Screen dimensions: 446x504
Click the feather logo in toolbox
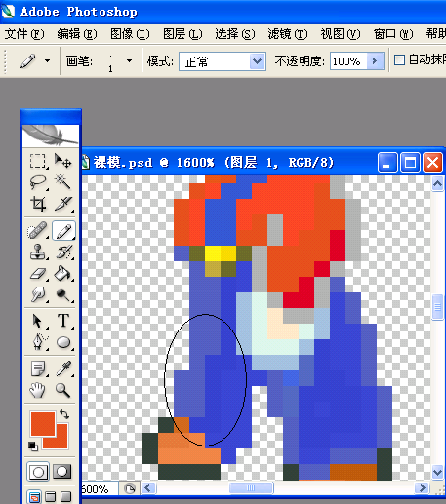click(x=51, y=136)
